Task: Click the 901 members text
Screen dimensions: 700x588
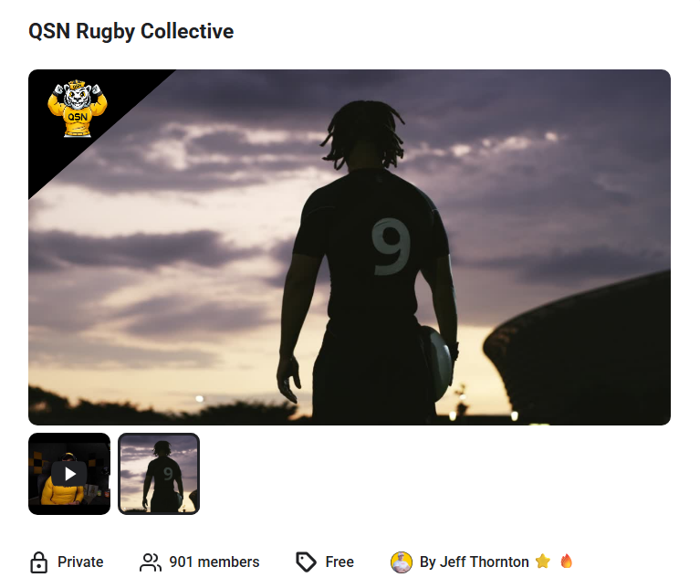Action: (x=214, y=562)
